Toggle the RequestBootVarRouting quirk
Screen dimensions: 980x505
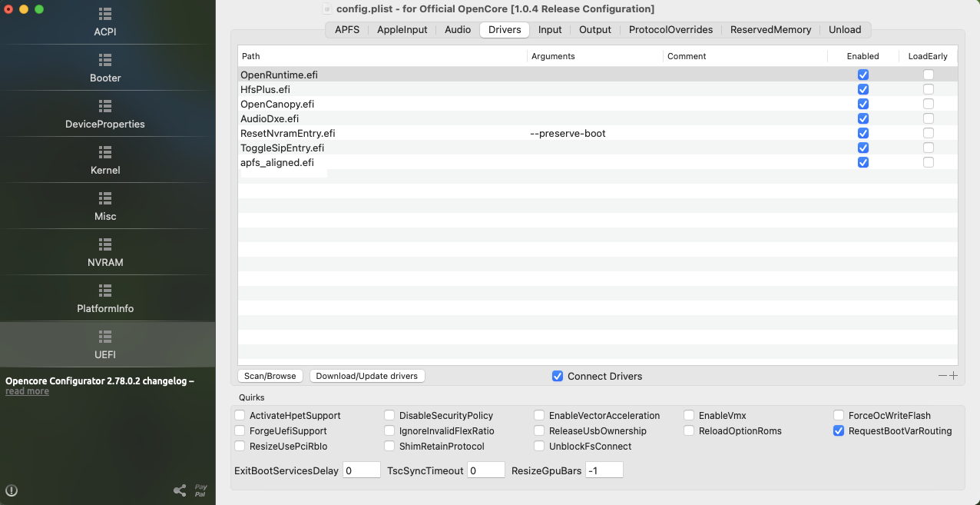(839, 431)
